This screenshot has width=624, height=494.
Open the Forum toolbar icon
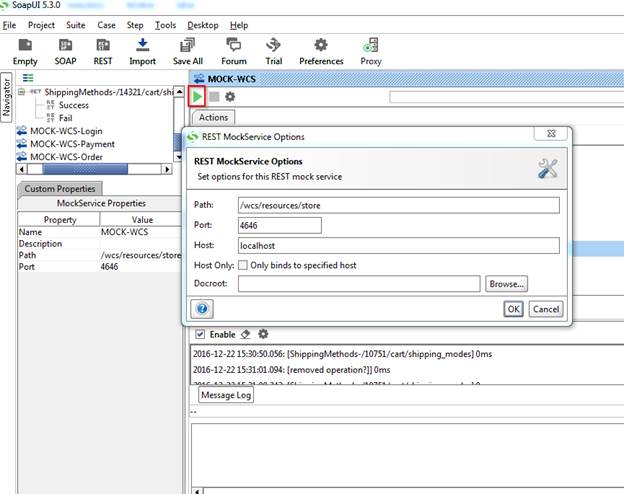(x=234, y=52)
